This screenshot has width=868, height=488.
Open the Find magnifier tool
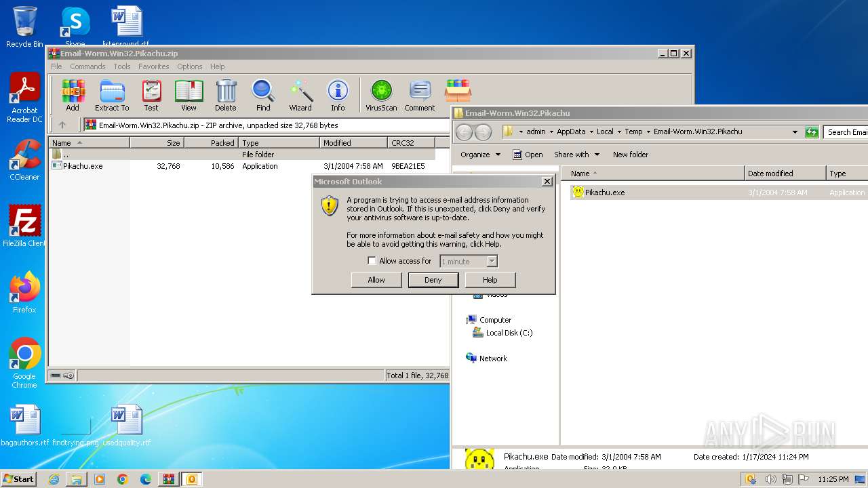(263, 95)
